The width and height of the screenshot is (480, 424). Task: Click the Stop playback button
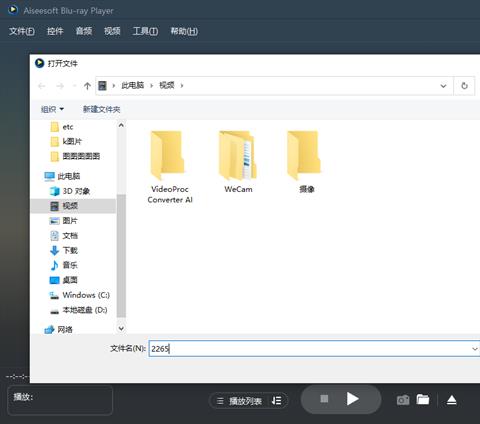324,399
